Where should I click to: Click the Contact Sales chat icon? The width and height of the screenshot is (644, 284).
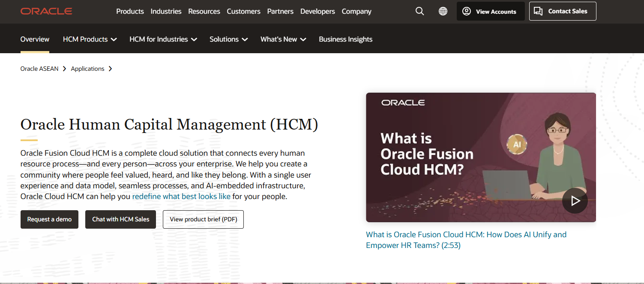538,11
